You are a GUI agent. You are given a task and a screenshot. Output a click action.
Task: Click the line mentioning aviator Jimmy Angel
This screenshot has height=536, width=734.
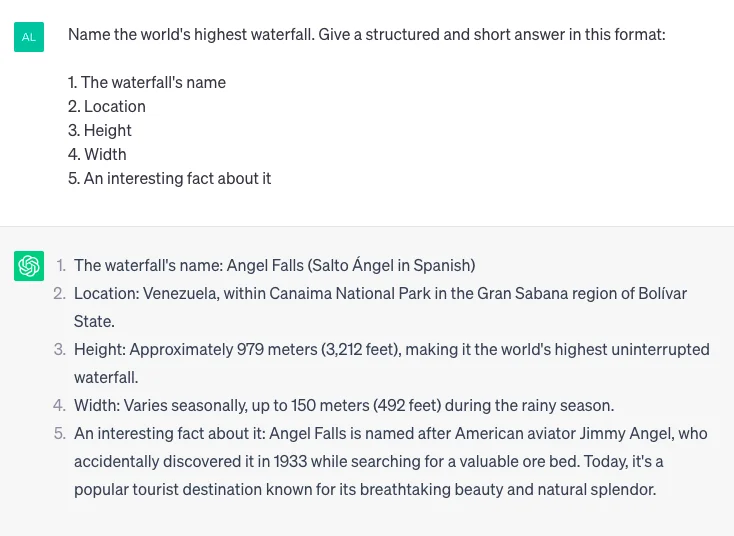pos(390,433)
